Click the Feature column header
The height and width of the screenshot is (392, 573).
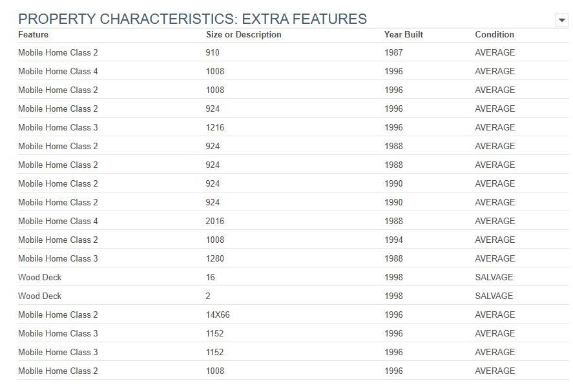pos(33,34)
